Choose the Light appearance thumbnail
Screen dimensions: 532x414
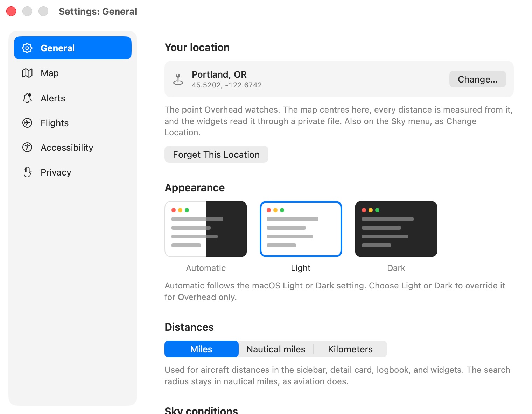point(301,229)
